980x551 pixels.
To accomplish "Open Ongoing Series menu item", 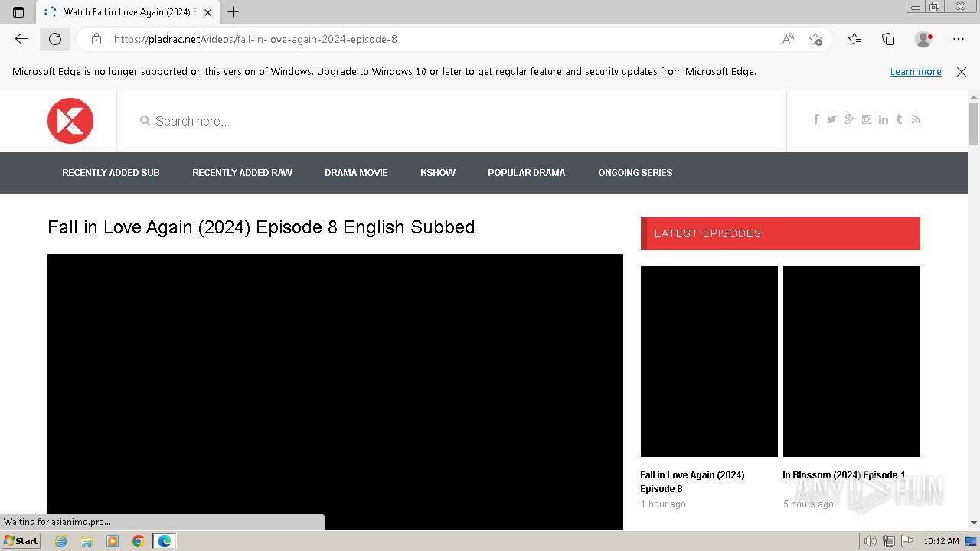I will pyautogui.click(x=635, y=173).
